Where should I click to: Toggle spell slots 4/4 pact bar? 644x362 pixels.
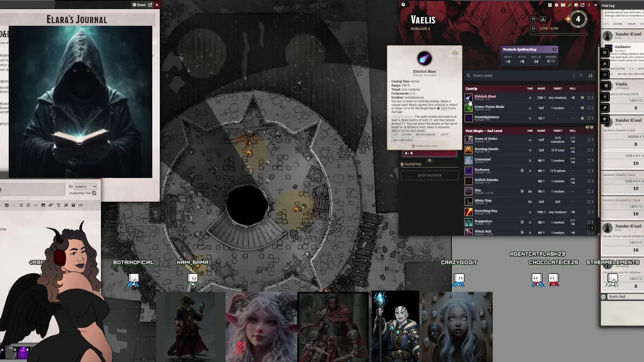[x=430, y=153]
